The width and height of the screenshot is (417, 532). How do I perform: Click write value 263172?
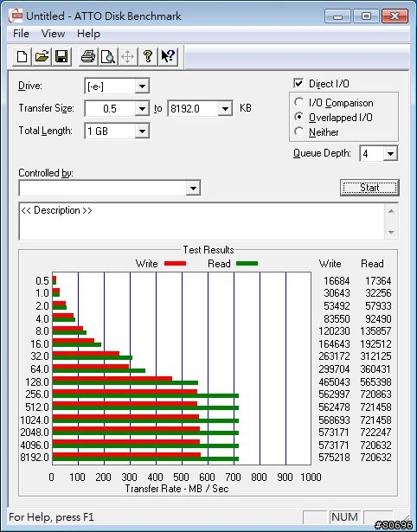pos(334,356)
